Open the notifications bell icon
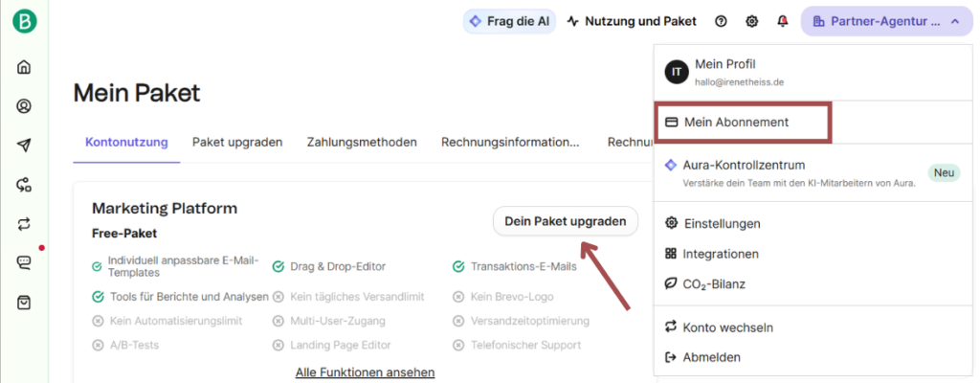Viewport: 980px width, 383px height. tap(783, 21)
